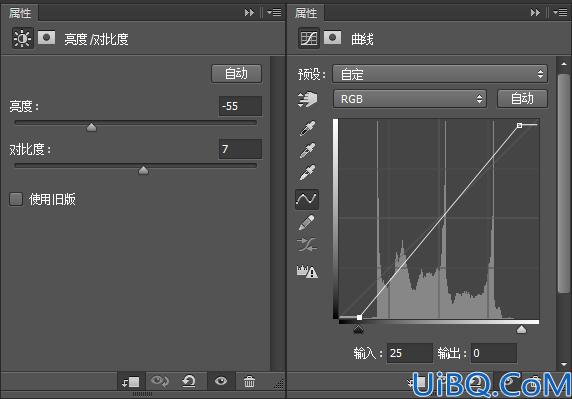
Task: Select the layer mask icon in Brightness panel
Action: (x=46, y=38)
